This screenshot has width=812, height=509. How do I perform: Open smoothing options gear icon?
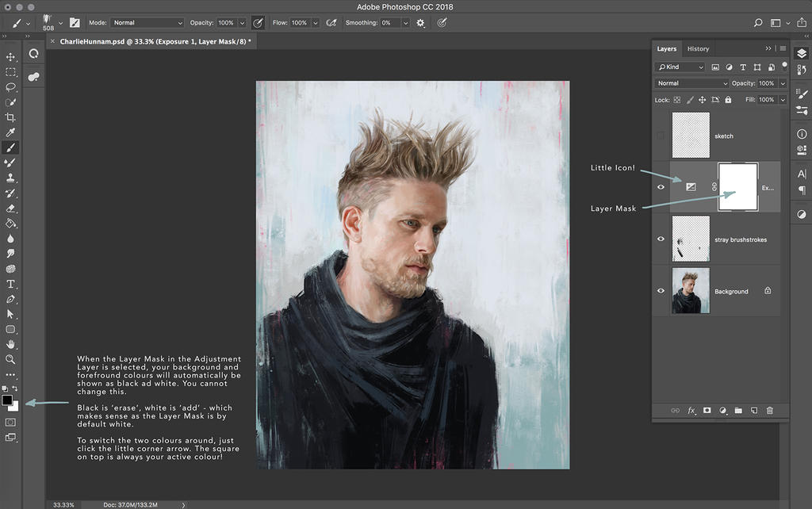(x=420, y=23)
